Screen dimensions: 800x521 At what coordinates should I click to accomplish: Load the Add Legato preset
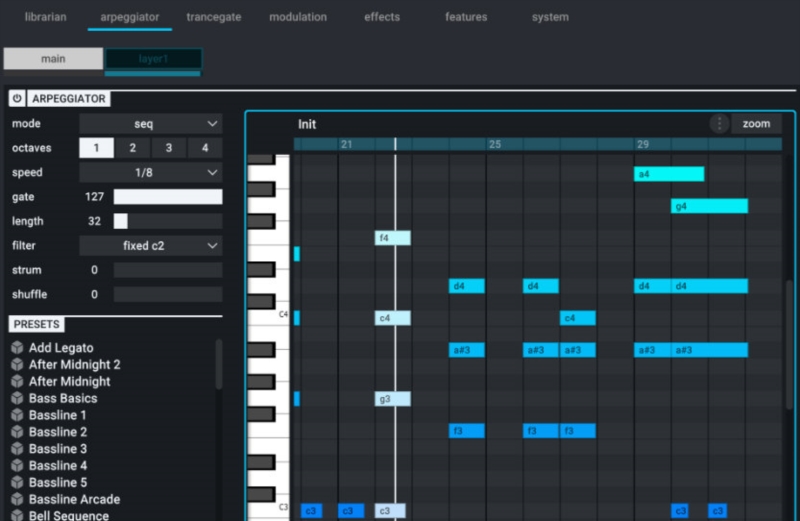(x=61, y=348)
